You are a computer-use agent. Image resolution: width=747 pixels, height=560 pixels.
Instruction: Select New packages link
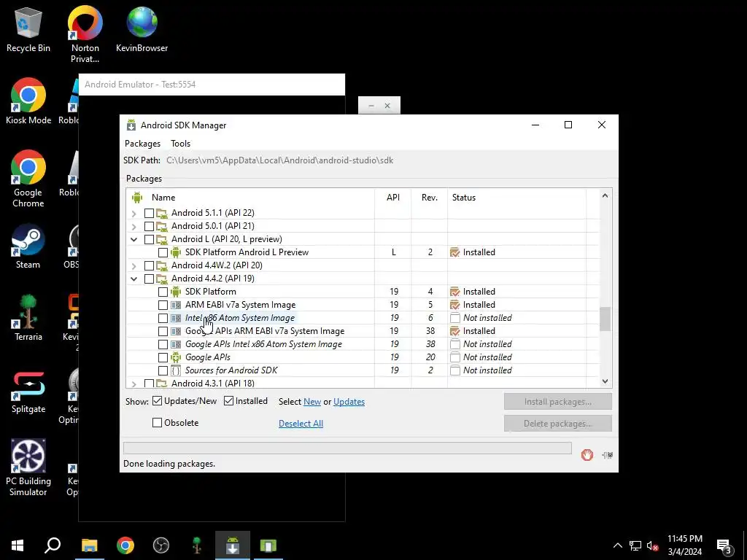[312, 402]
